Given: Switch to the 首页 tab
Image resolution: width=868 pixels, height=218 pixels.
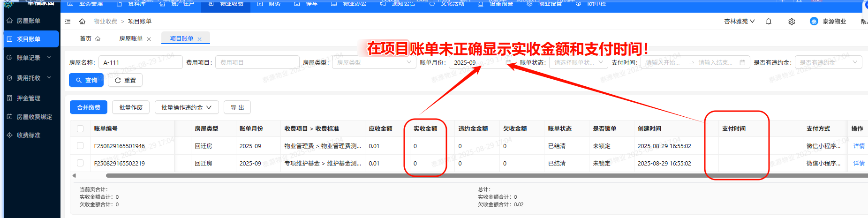Looking at the screenshot, I should pos(90,38).
